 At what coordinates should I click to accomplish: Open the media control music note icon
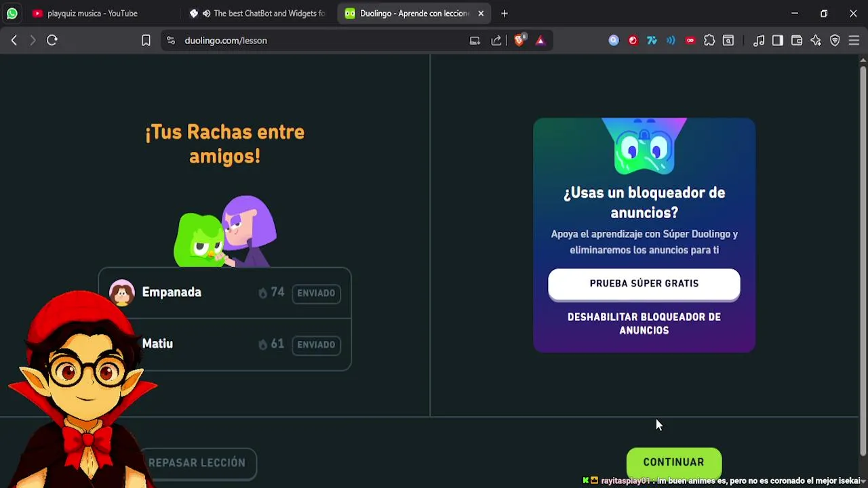[759, 41]
